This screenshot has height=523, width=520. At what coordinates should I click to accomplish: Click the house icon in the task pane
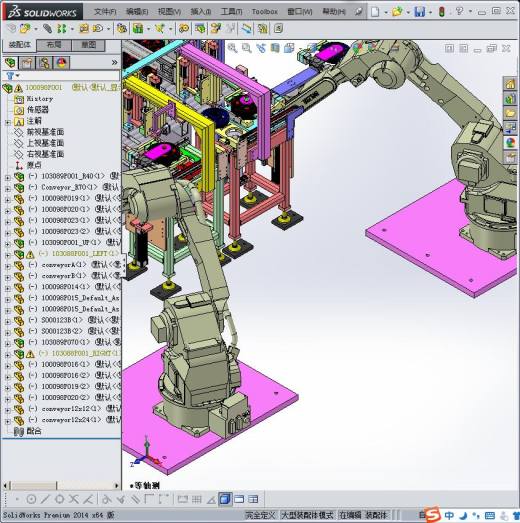tap(510, 84)
